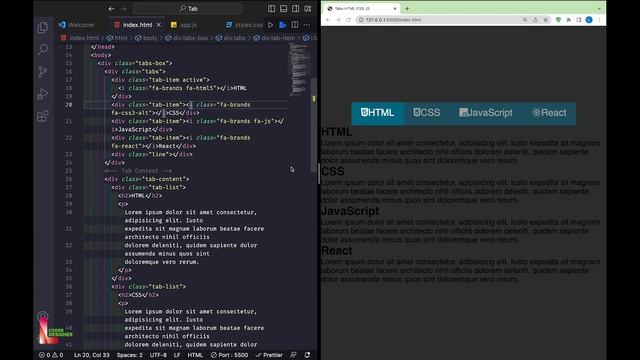Select the JavaScript tab in preview page
The image size is (640, 360).
[486, 113]
